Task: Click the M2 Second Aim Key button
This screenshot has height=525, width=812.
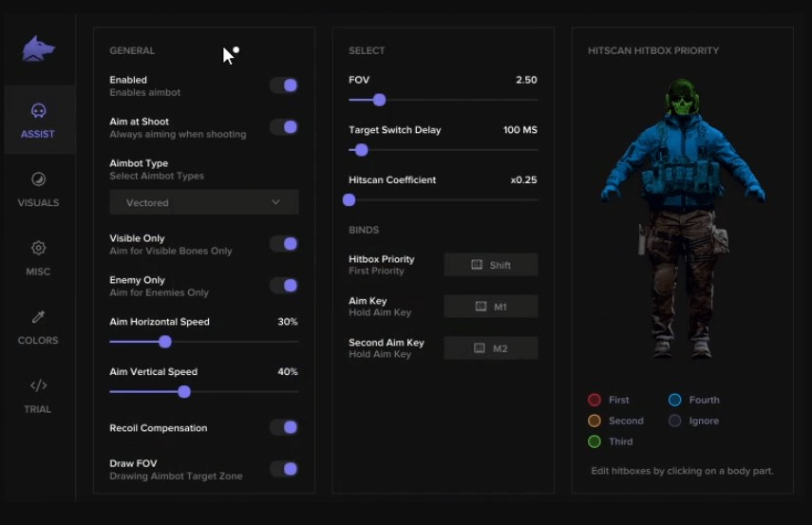Action: 491,348
